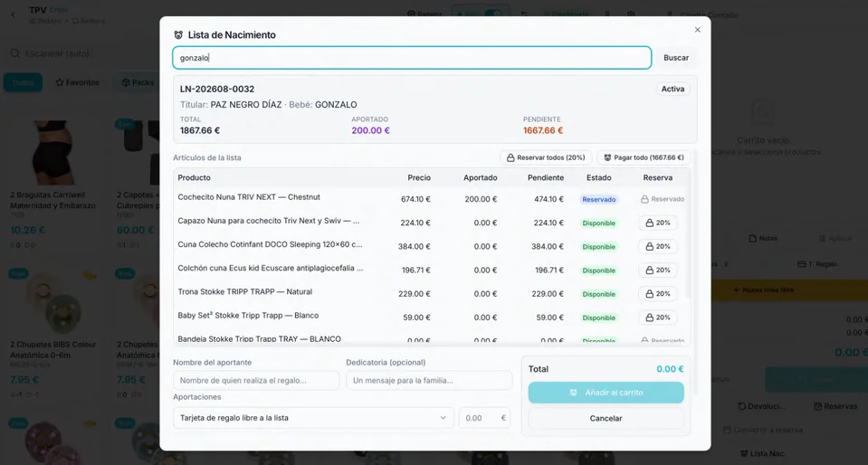Click the Buscar button
The height and width of the screenshot is (465, 868).
coord(676,58)
